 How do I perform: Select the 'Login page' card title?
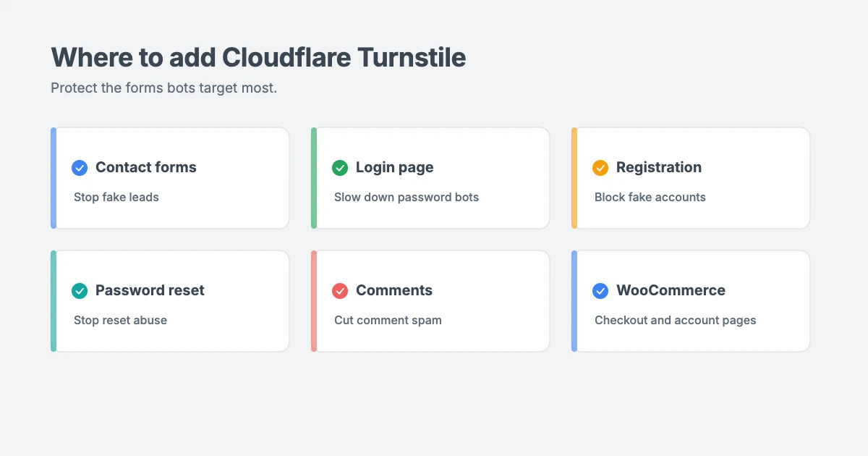coord(395,167)
